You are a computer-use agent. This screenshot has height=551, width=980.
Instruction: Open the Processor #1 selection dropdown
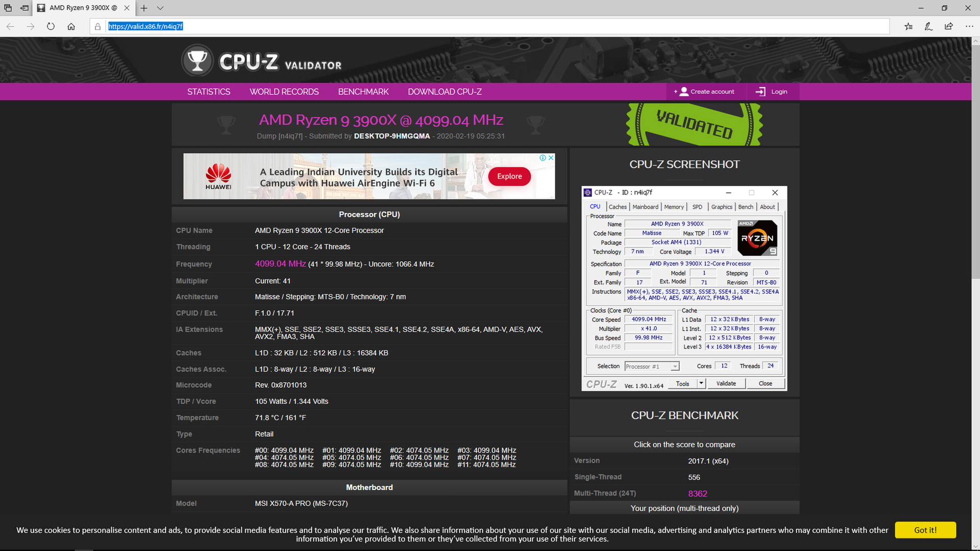[652, 366]
